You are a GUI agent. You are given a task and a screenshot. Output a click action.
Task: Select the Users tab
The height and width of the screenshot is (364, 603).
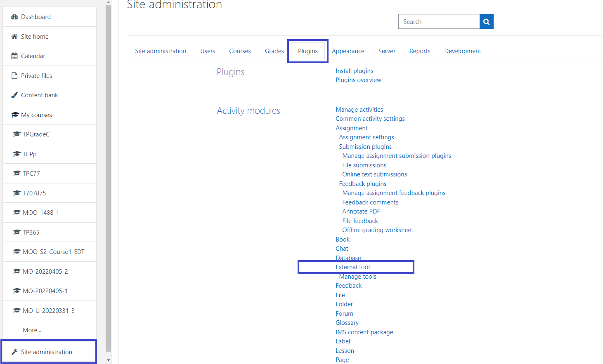(208, 51)
